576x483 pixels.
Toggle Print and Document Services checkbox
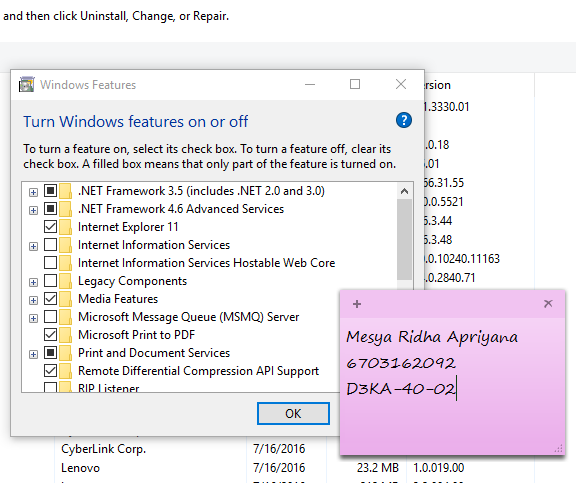[x=50, y=353]
